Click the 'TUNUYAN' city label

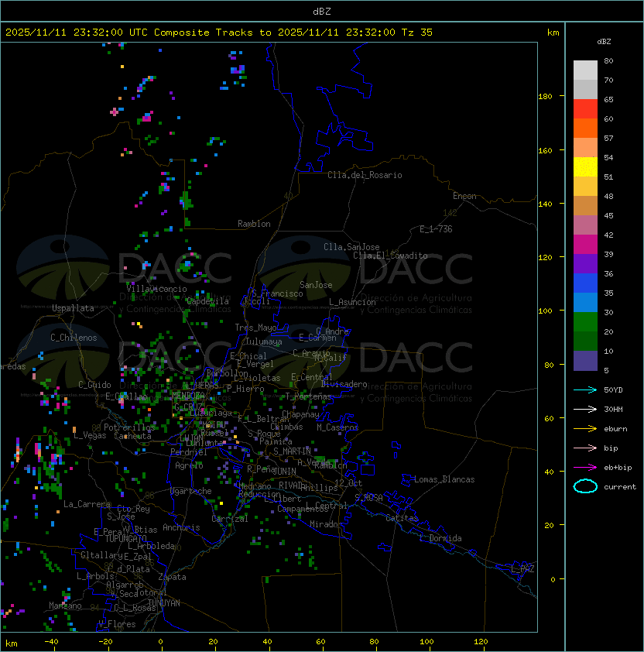click(x=164, y=603)
